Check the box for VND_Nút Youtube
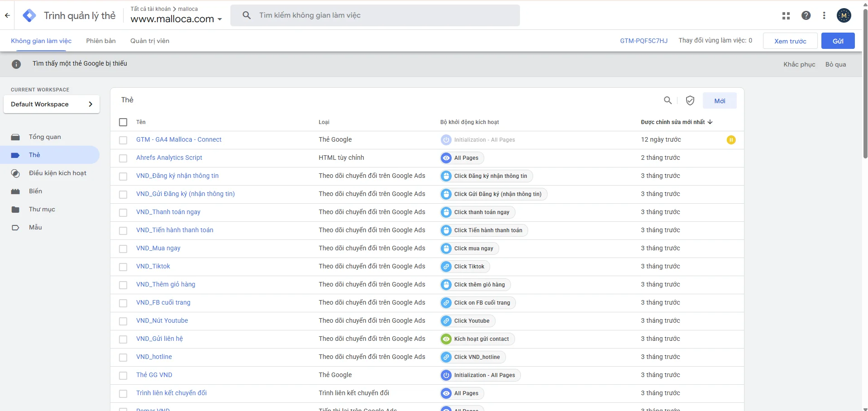 tap(123, 321)
